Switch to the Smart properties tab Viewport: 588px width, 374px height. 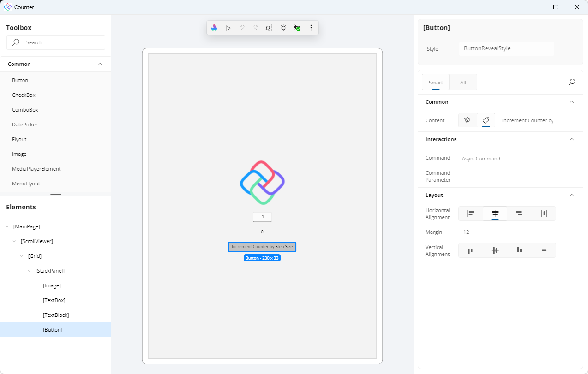435,82
